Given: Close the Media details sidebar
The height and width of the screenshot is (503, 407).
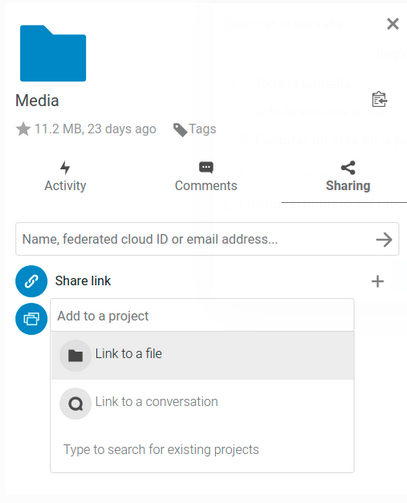Looking at the screenshot, I should click(393, 24).
